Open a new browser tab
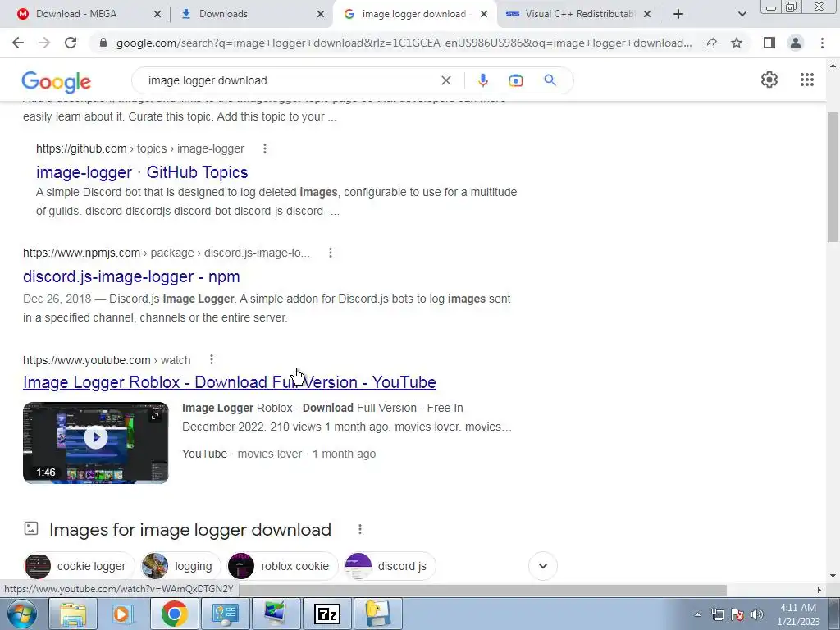 tap(678, 14)
